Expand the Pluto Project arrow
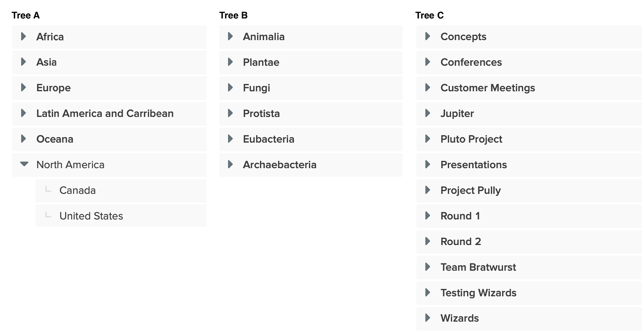The image size is (644, 334). click(x=428, y=139)
